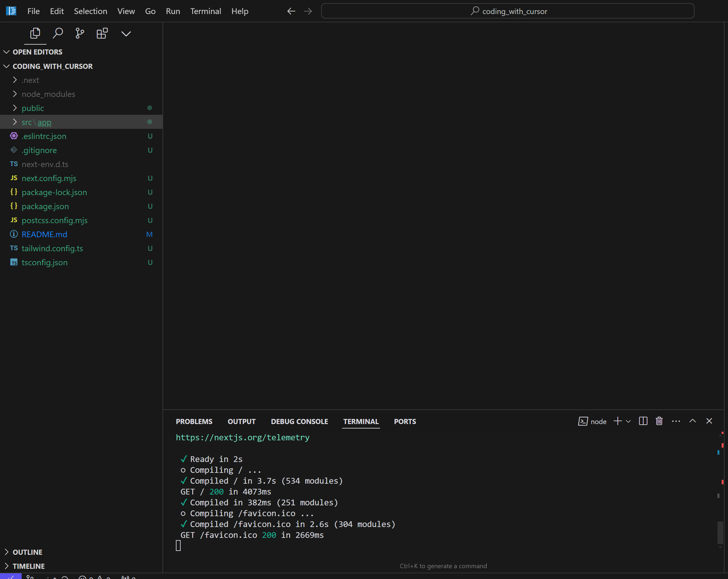This screenshot has height=579, width=728.
Task: Open postcss.config.mjs file
Action: click(81, 220)
